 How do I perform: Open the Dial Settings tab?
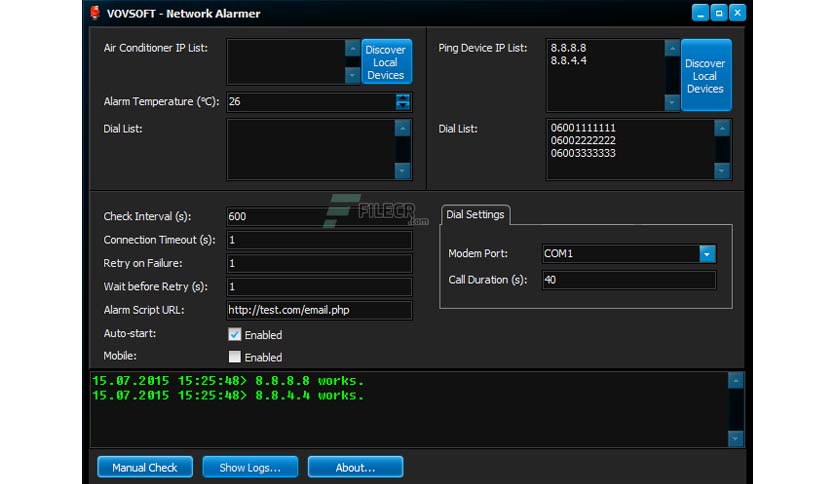(x=475, y=214)
